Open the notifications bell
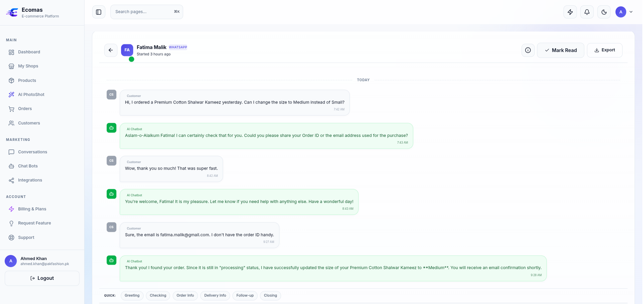This screenshot has width=644, height=304. [587, 12]
